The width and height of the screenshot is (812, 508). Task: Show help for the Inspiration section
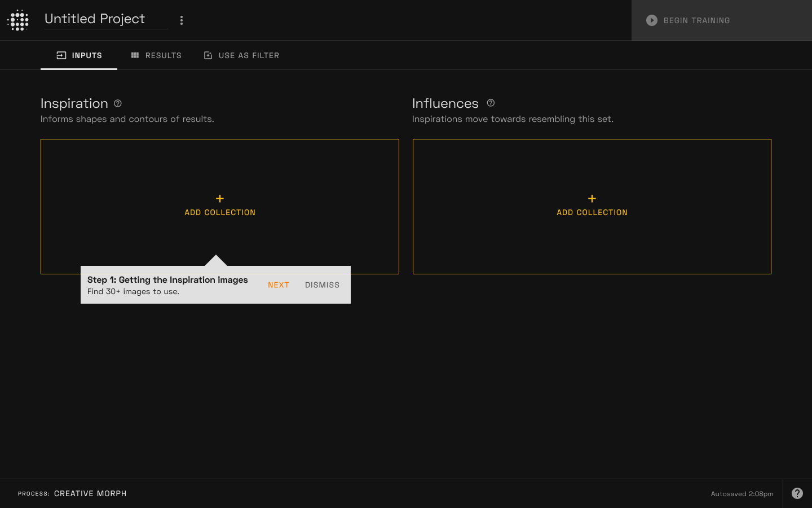click(x=118, y=103)
